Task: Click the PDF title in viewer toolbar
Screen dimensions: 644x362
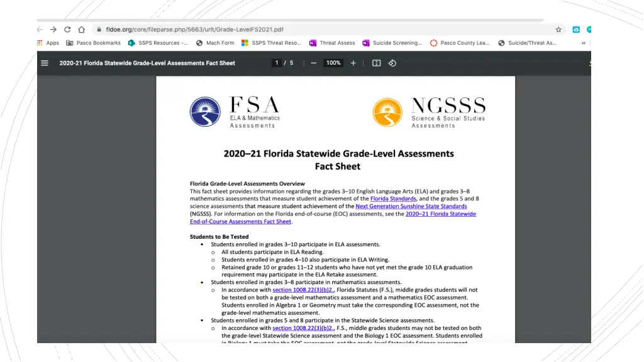Action: 147,63
